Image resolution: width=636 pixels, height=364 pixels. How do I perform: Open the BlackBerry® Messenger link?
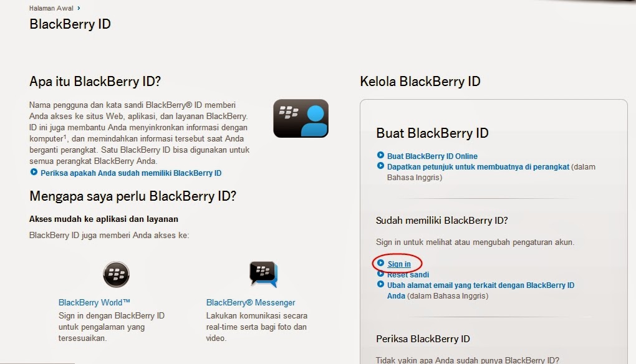click(x=250, y=302)
